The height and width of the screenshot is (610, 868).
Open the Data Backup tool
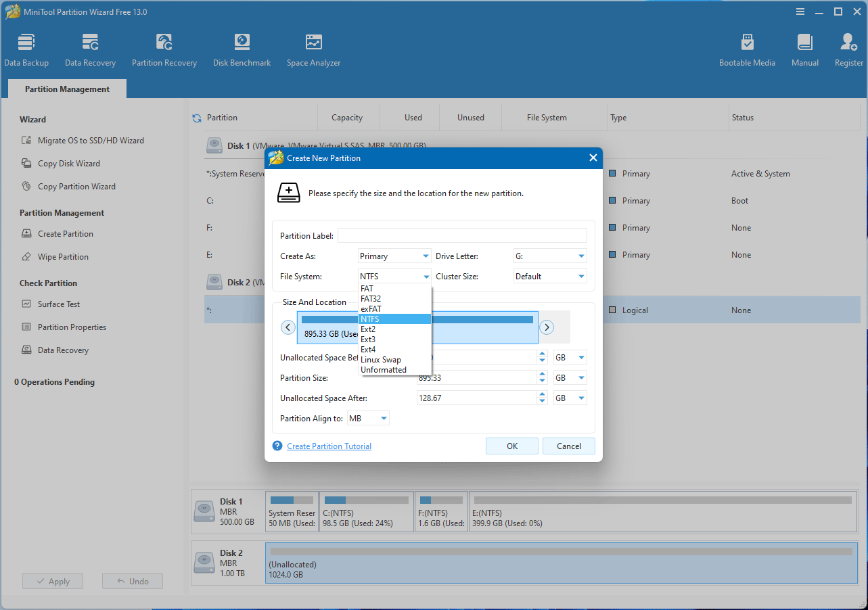(x=26, y=51)
